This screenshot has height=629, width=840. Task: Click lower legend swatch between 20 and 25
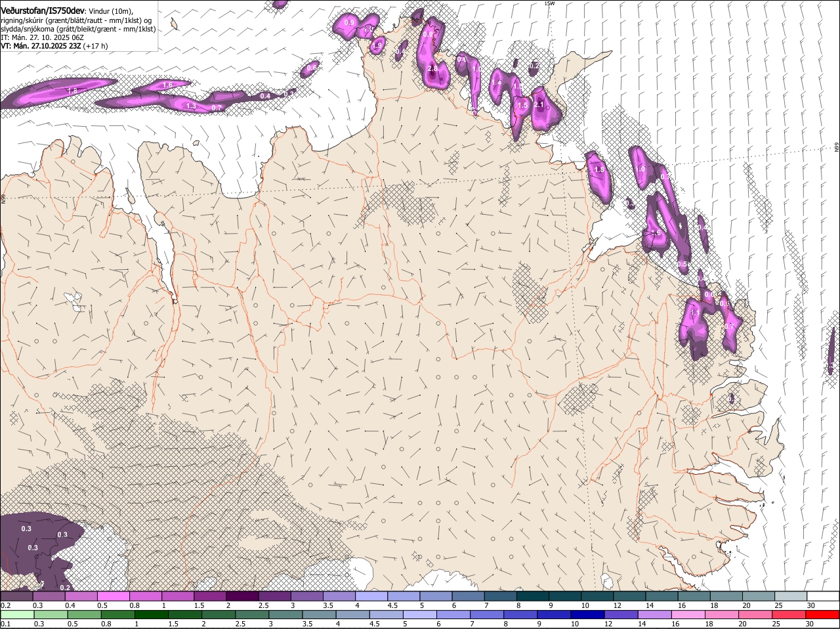click(x=755, y=615)
